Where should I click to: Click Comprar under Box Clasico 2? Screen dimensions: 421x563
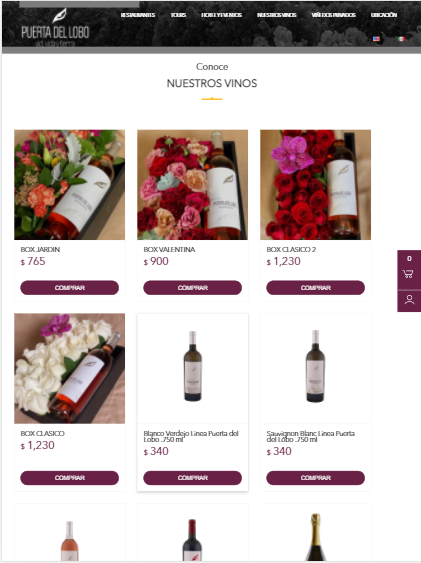pos(315,288)
